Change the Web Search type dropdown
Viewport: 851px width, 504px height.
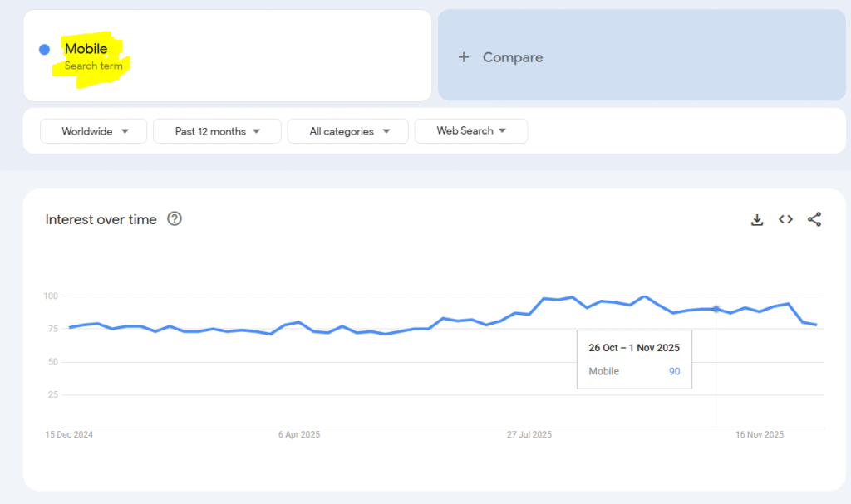coord(470,131)
